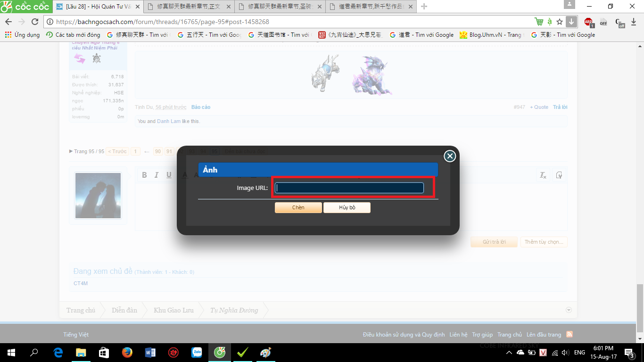The image size is (644, 362).
Task: Reload the current page
Action: [x=34, y=22]
